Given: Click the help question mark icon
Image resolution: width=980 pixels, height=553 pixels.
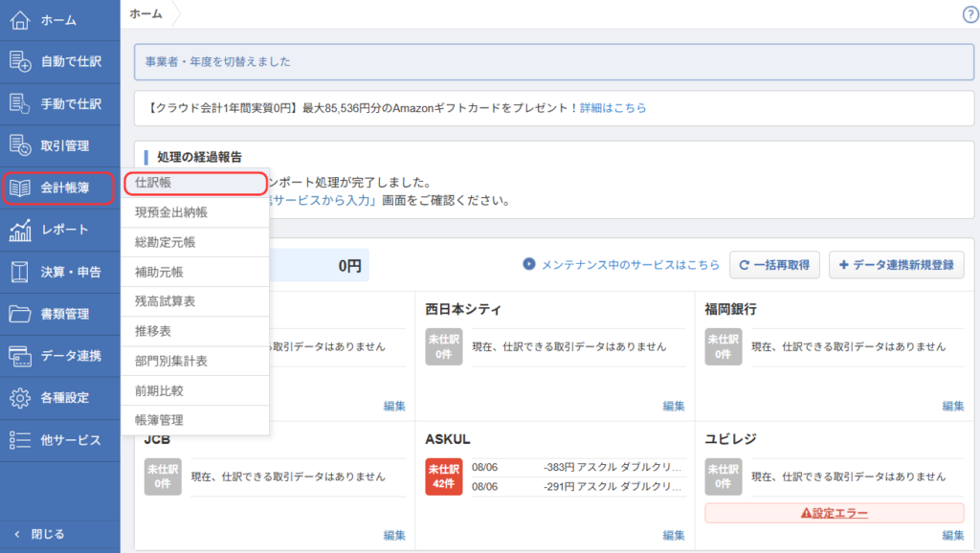Looking at the screenshot, I should tap(969, 13).
